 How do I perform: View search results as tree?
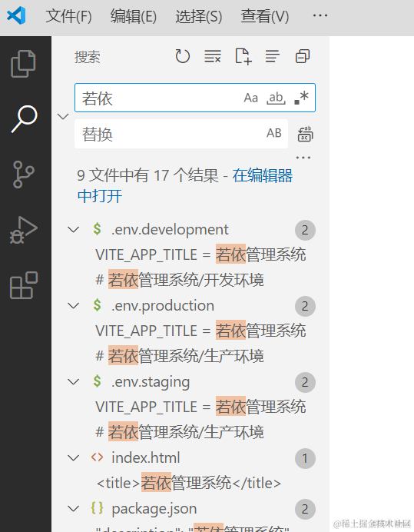[x=272, y=56]
